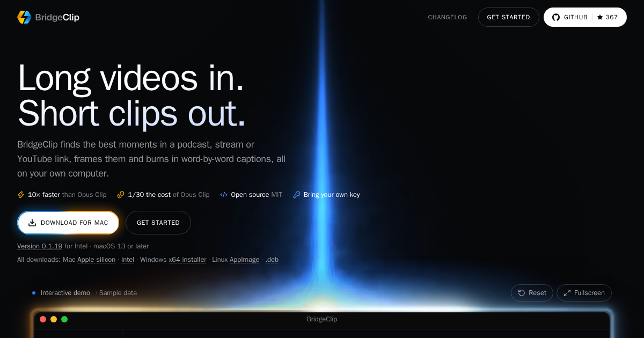Download the Windows x64 installer

[x=188, y=260]
